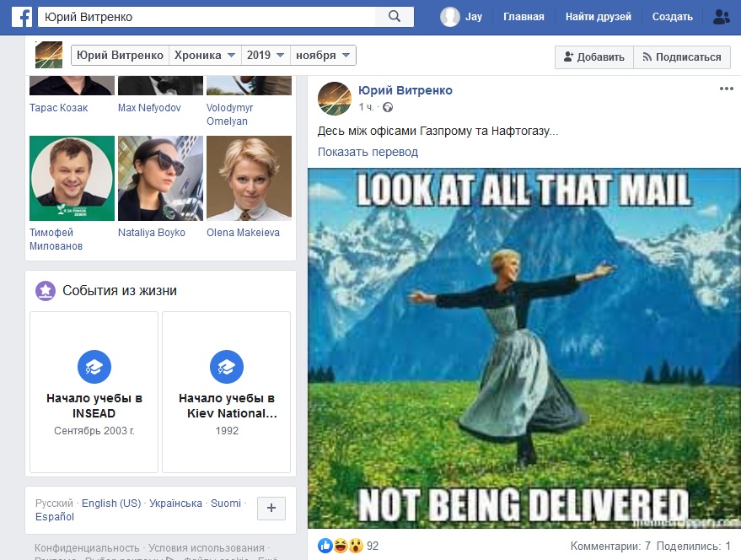Click post author's avatar thumbnail
The image size is (741, 560).
(335, 99)
